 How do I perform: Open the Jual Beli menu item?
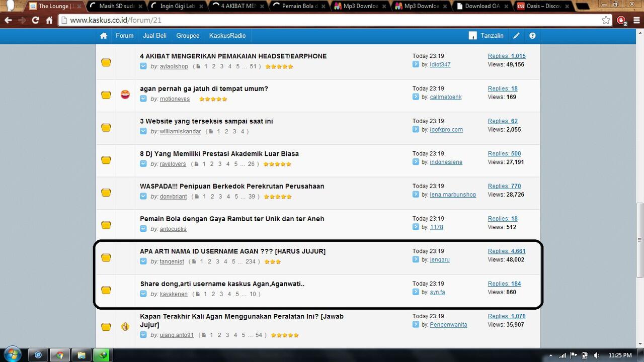(x=155, y=36)
